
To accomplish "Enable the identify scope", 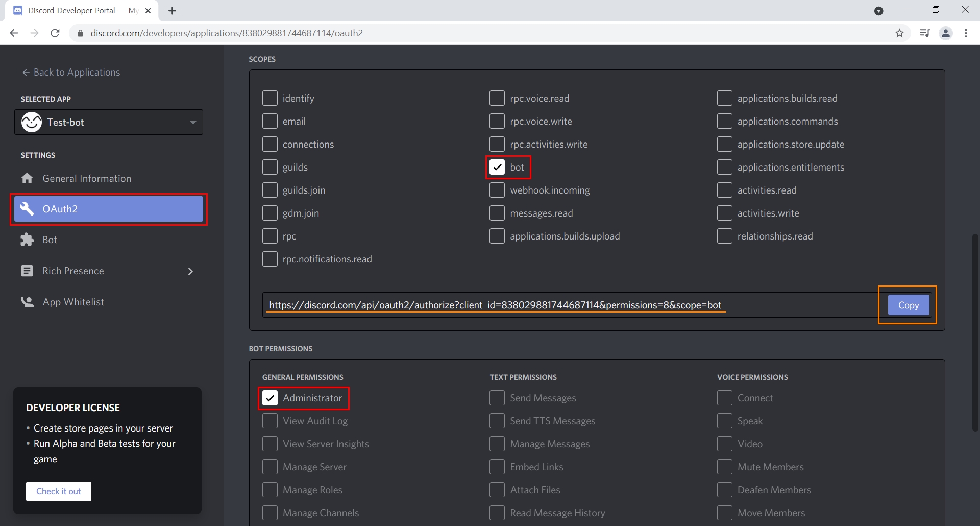I will tap(269, 98).
